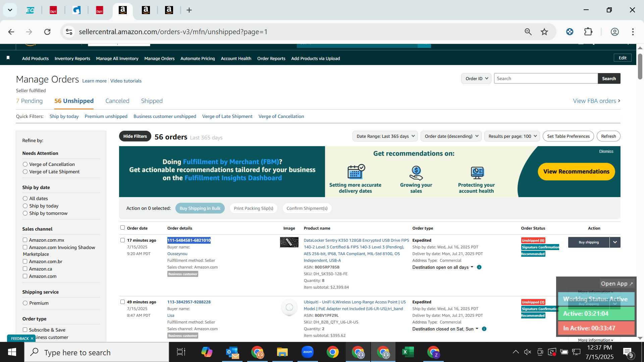Viewport: 644px width, 362px height.
Task: Click the Windows taskbar search box
Action: coord(97,352)
